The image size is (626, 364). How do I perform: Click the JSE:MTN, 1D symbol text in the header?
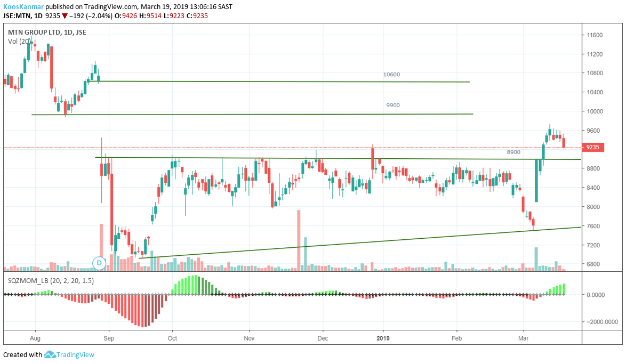coord(23,16)
